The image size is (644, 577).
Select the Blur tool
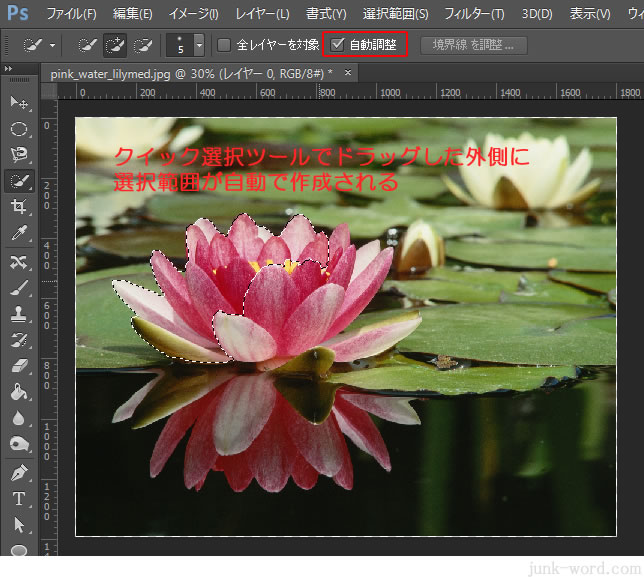tap(19, 418)
